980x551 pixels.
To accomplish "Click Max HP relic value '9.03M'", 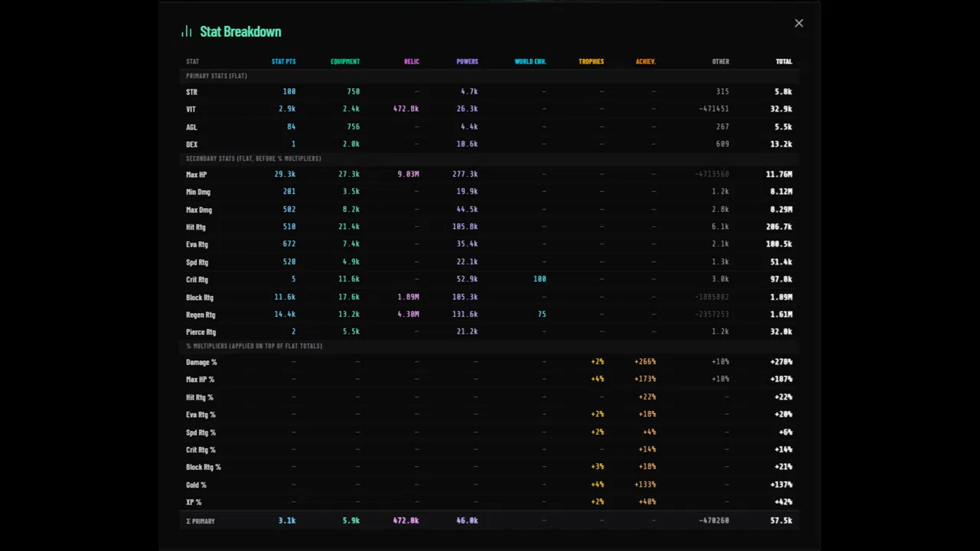I will (408, 174).
